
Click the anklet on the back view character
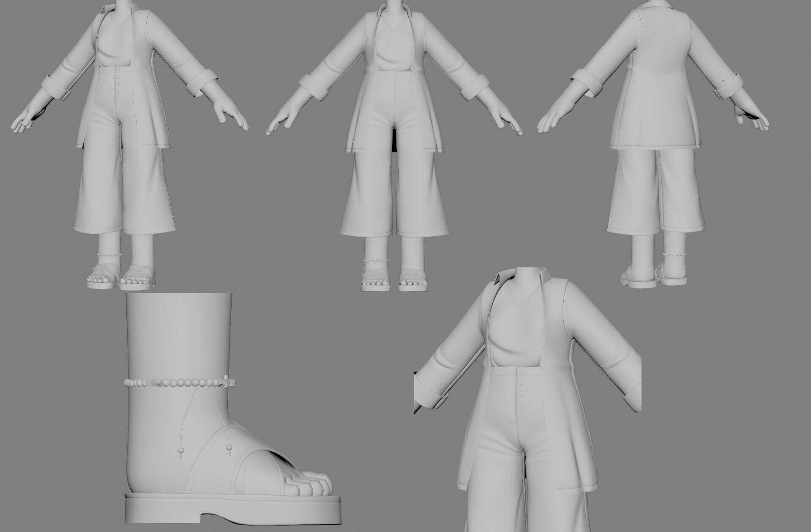pos(675,255)
